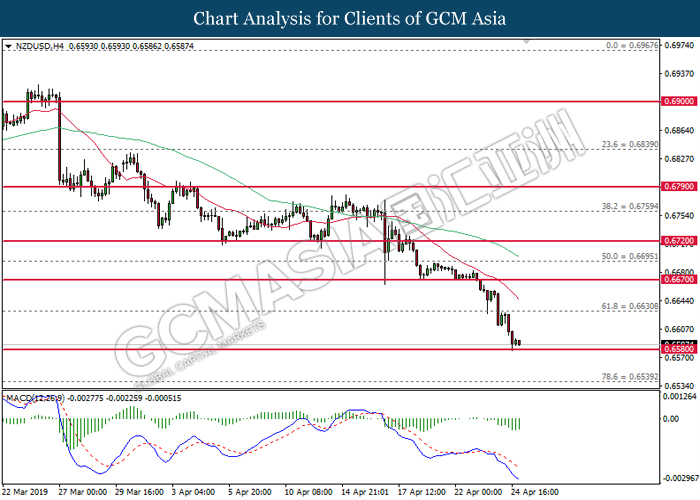
Task: Click the 0.66700 red price label
Action: [x=679, y=279]
